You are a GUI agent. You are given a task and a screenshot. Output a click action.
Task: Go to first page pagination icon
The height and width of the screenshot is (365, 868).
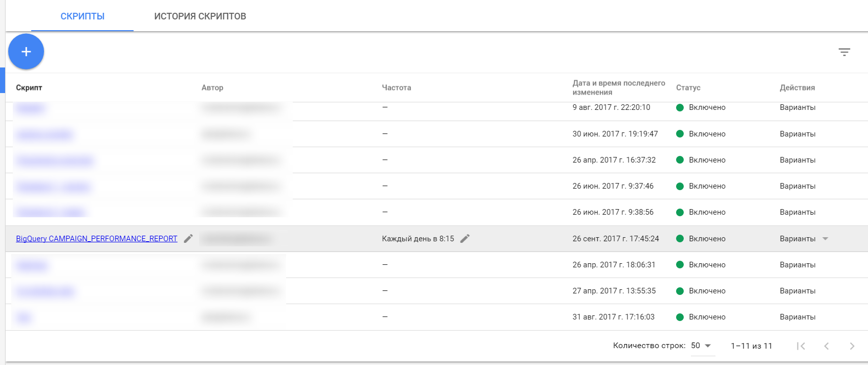(801, 346)
